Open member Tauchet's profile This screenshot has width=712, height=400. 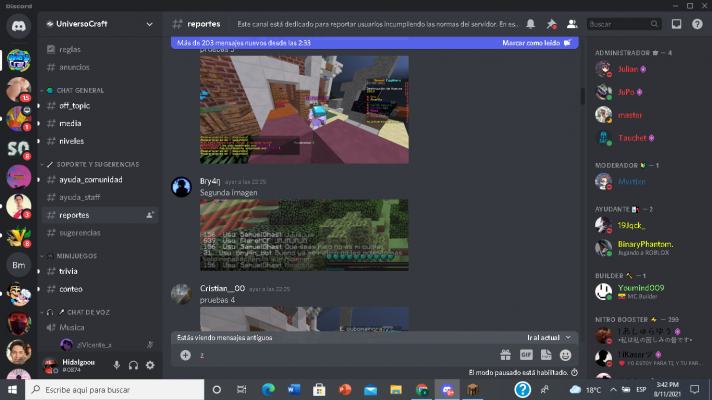pyautogui.click(x=648, y=138)
